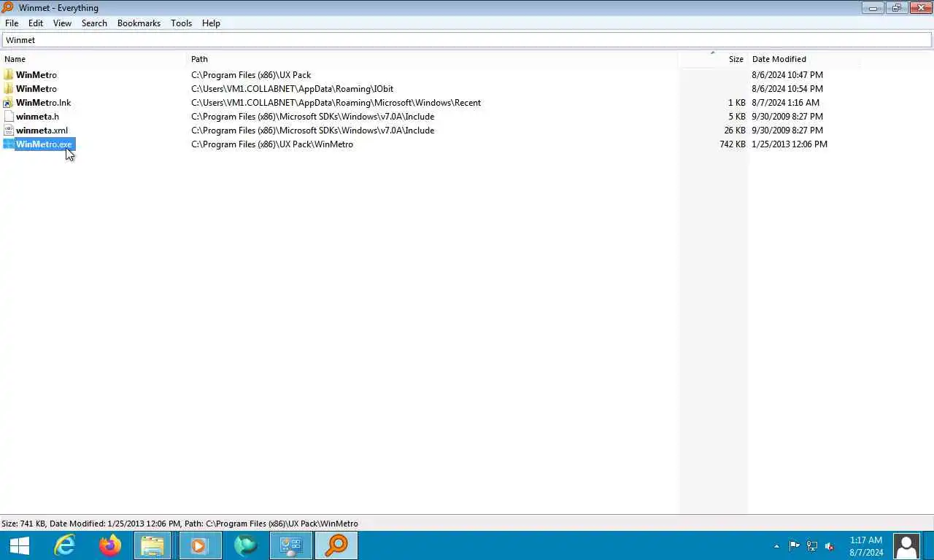Sort results by Date Modified column header

coord(804,59)
